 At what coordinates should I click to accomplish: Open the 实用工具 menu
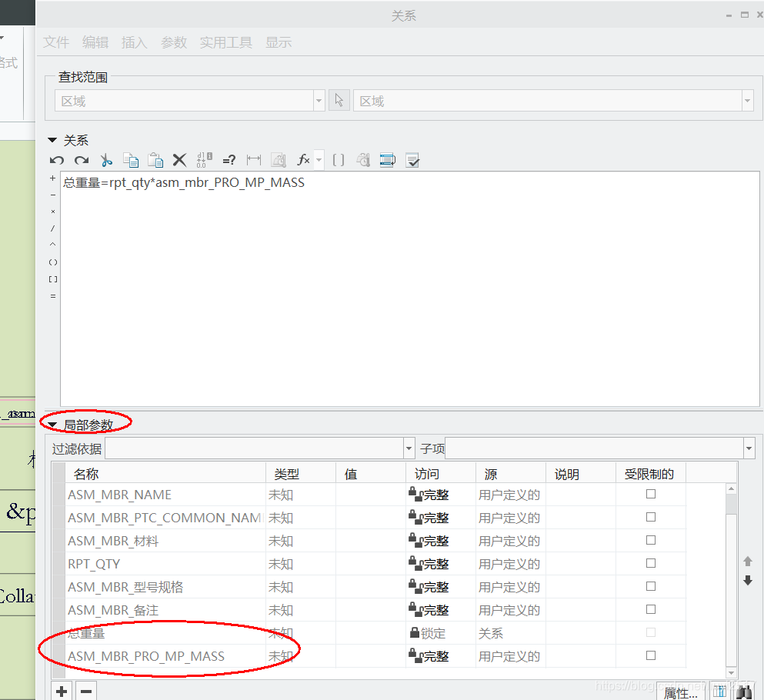[x=226, y=42]
